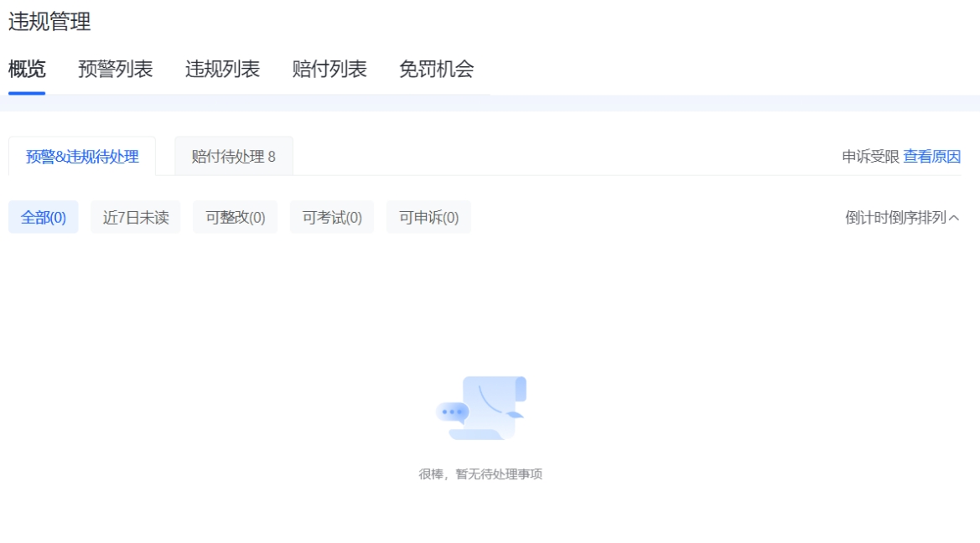Screen dimensions: 980x543
Task: Toggle the 近7日未读 filter
Action: (x=136, y=218)
